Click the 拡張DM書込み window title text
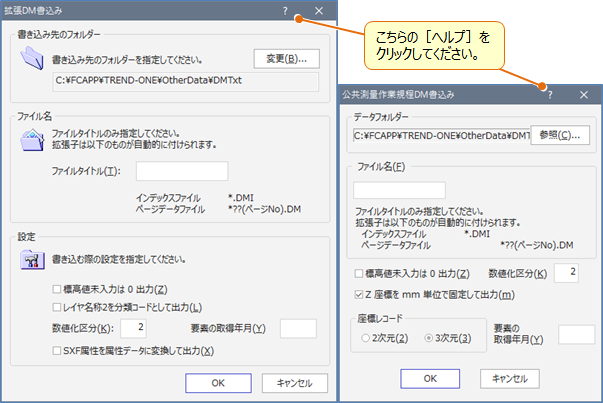This screenshot has height=403, width=603. (33, 11)
